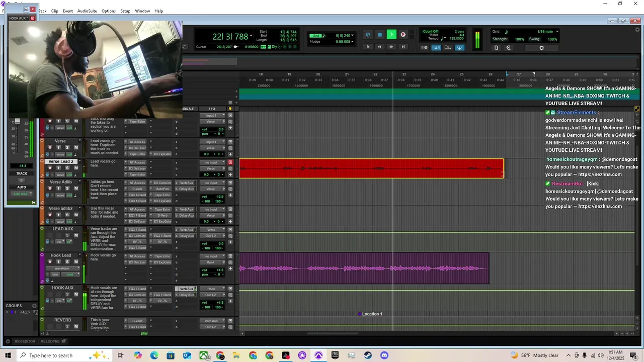Screen dimensions: 644x362
Task: Click the Location 1 memory marker
Action: coord(370,314)
